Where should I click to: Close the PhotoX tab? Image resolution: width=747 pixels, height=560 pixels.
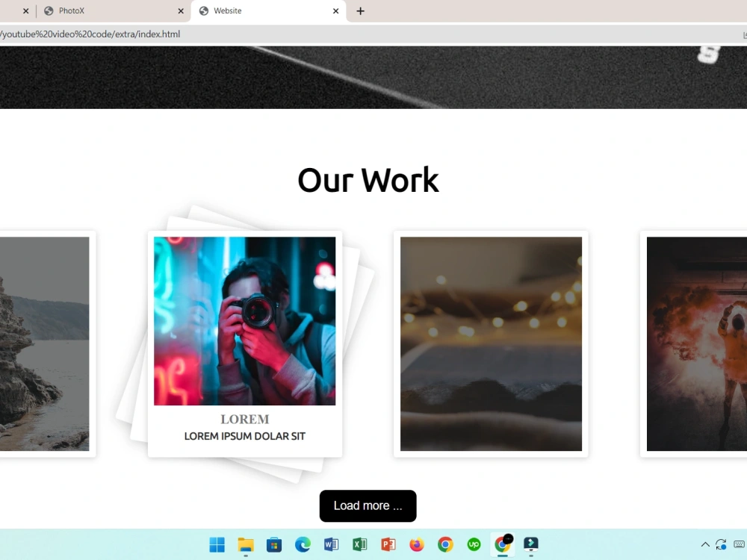(181, 11)
